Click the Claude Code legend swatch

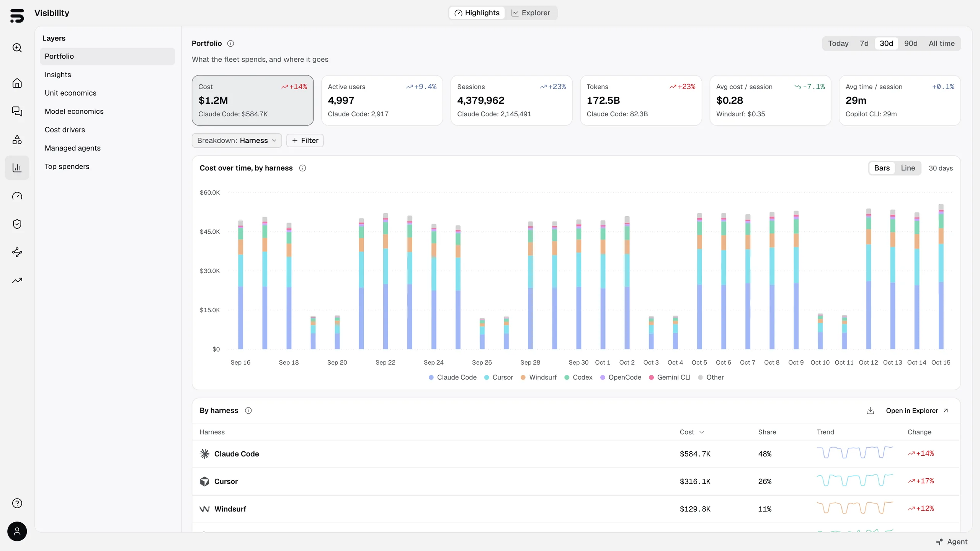(x=431, y=378)
